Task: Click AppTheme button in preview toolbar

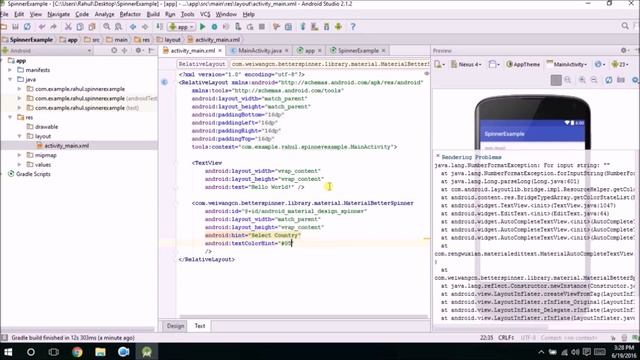Action: click(x=523, y=64)
